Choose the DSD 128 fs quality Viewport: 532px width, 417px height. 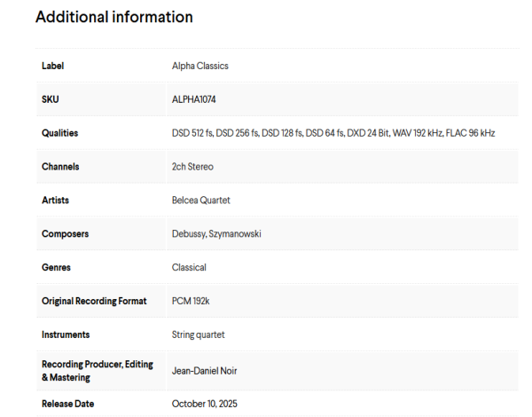pyautogui.click(x=282, y=133)
